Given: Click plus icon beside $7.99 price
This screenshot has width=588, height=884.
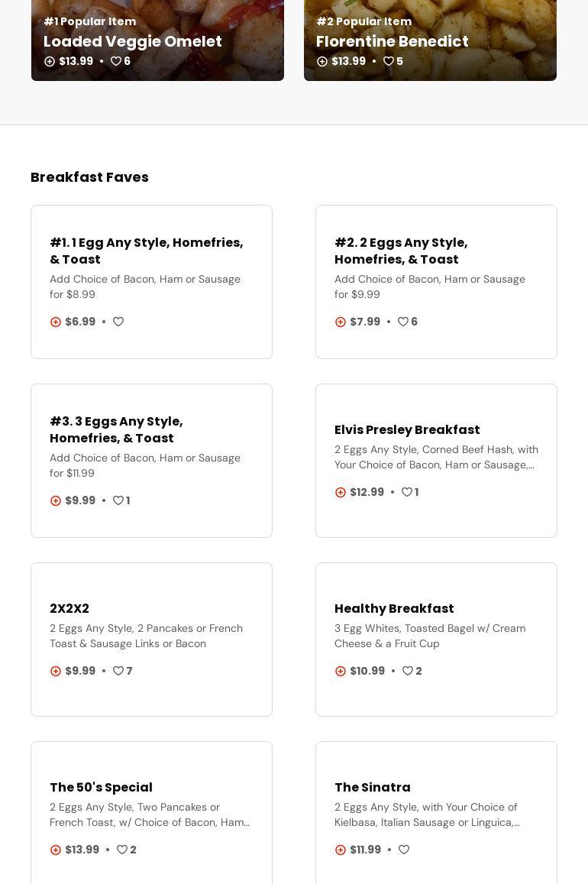Looking at the screenshot, I should point(341,322).
